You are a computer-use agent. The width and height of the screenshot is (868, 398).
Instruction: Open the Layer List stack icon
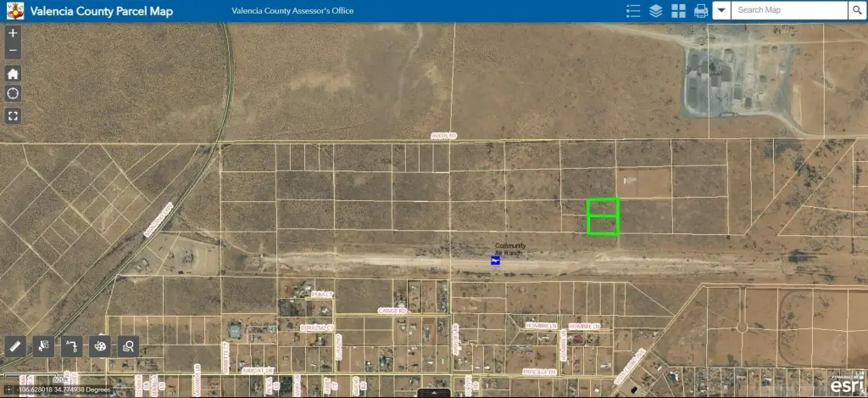click(655, 11)
